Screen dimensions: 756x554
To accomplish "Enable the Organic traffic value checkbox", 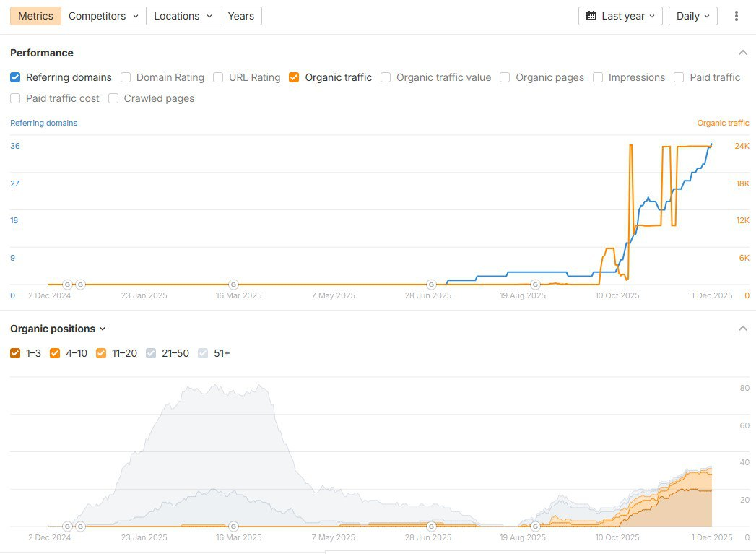I will pyautogui.click(x=386, y=77).
